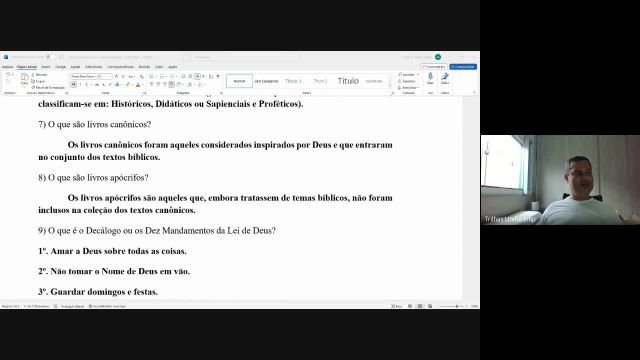Apply yellow text highlight color
640x360 pixels.
coord(127,84)
